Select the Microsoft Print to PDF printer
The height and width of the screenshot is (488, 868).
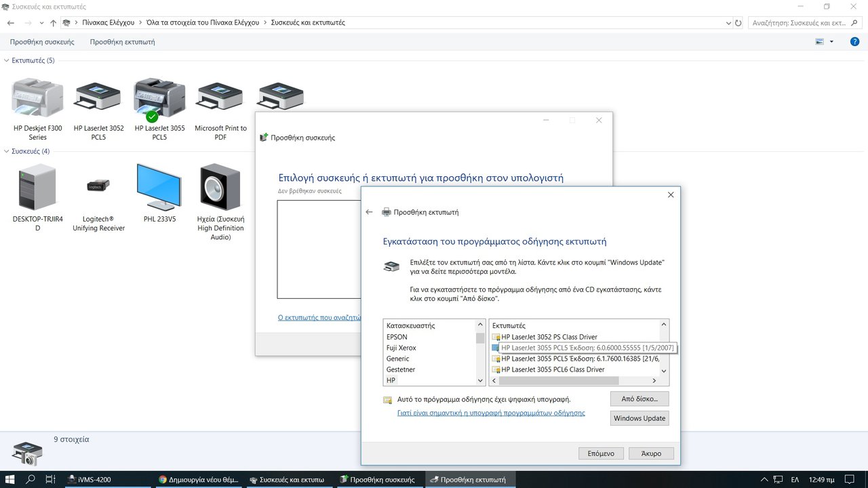220,108
